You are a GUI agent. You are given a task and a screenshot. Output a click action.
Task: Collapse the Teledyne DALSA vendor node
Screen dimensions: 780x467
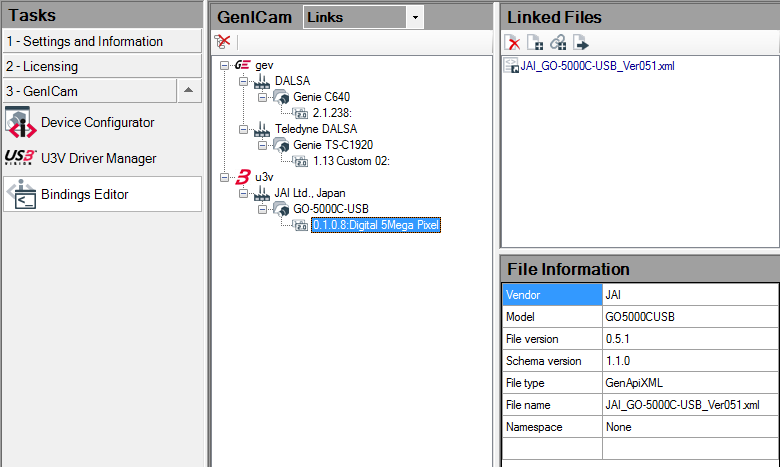[x=243, y=129]
